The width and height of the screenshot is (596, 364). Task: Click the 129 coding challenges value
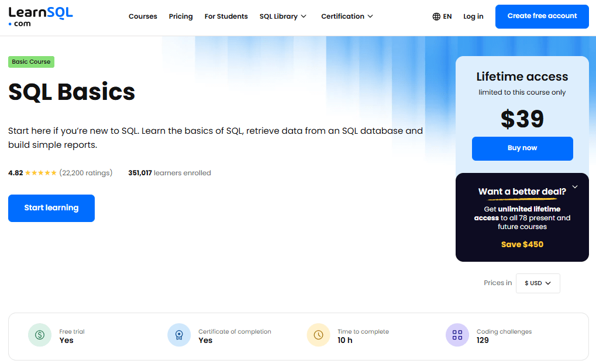click(x=483, y=341)
